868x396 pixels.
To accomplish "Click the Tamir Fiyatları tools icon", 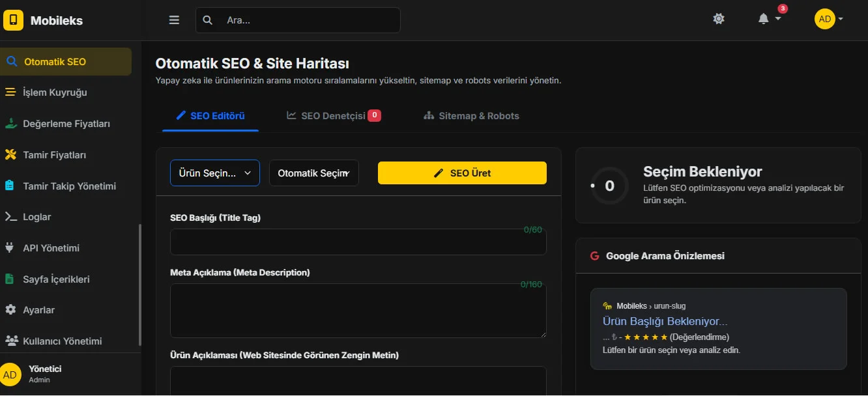I will tap(10, 155).
